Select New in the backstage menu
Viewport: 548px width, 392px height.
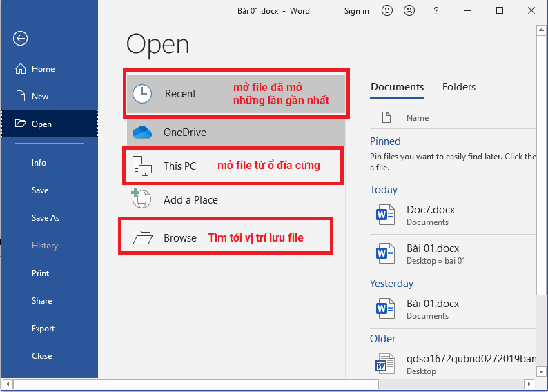tap(50, 97)
